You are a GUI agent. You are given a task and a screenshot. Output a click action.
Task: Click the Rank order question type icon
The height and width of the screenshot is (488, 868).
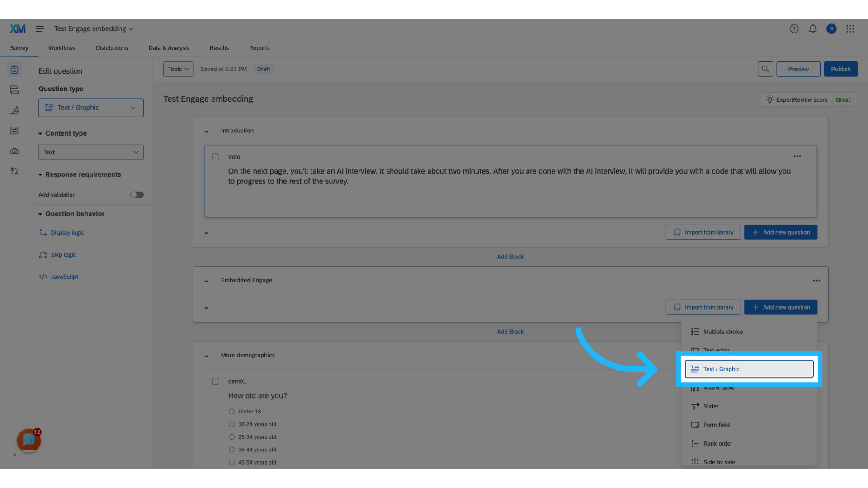695,444
